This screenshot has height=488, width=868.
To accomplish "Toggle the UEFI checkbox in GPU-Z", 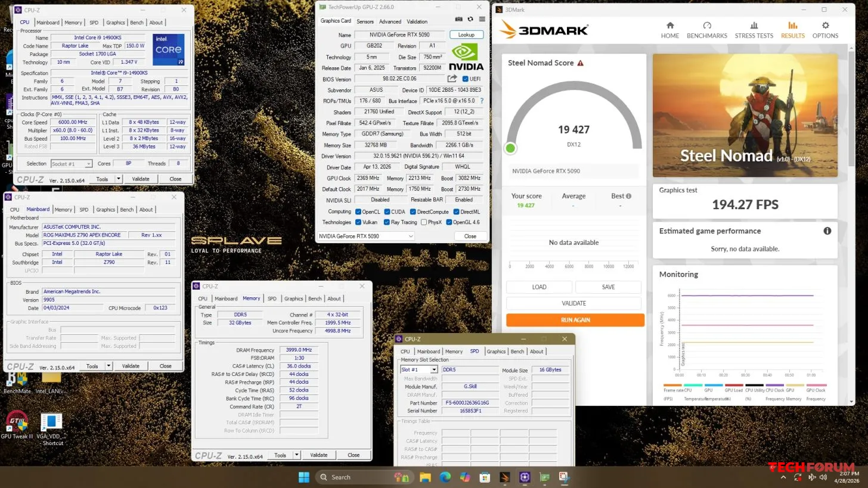I will coord(466,79).
